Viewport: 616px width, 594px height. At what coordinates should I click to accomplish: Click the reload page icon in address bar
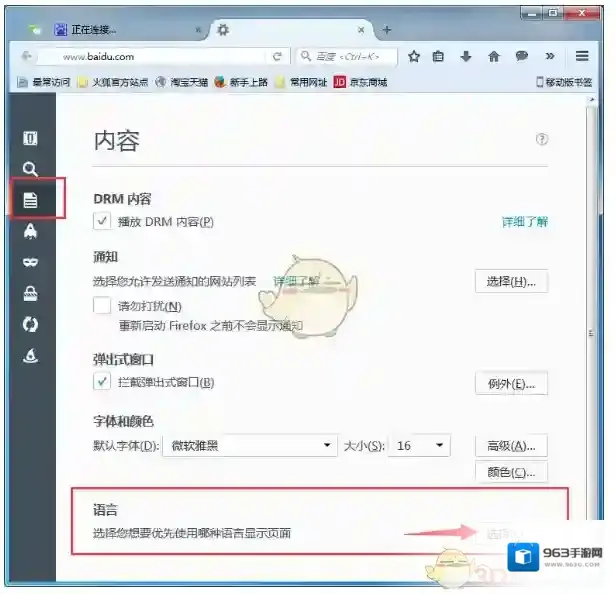pos(277,57)
